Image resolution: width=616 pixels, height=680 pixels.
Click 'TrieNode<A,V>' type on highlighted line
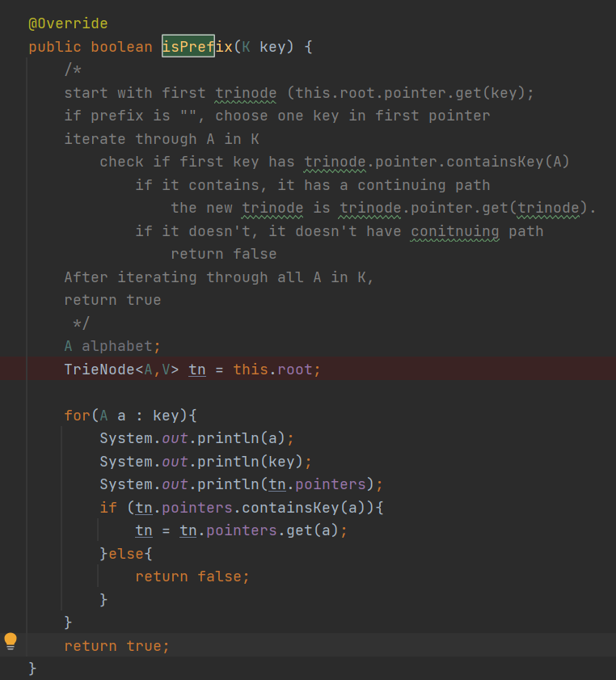pyautogui.click(x=121, y=370)
